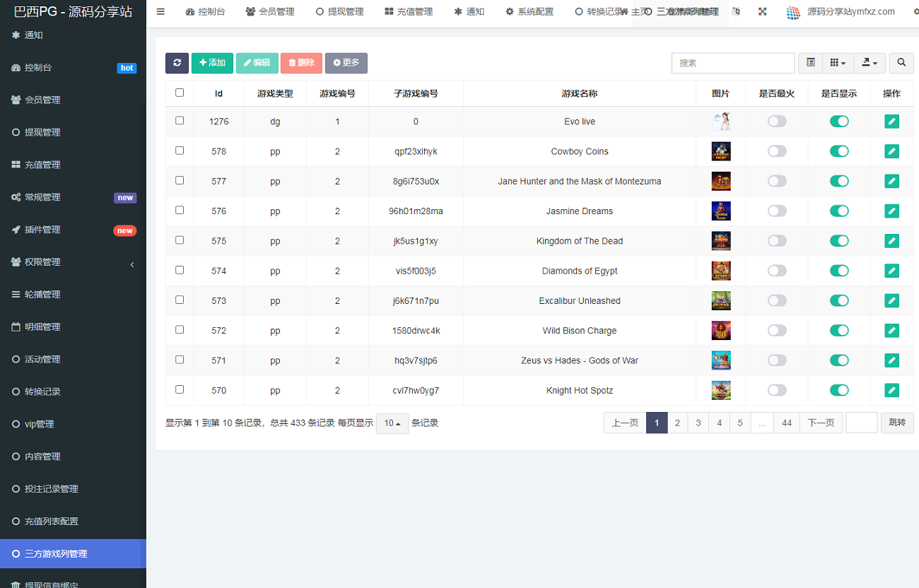Image resolution: width=919 pixels, height=588 pixels.
Task: Toggle the table card view icon
Action: tap(810, 63)
